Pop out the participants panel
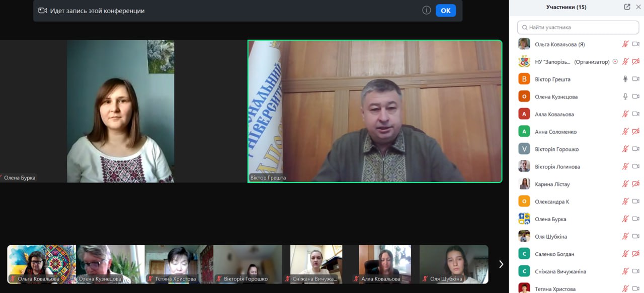 627,7
